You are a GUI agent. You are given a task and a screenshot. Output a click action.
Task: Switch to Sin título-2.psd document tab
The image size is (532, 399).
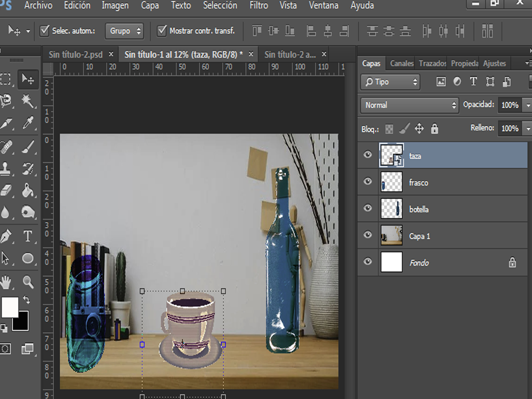pyautogui.click(x=76, y=55)
